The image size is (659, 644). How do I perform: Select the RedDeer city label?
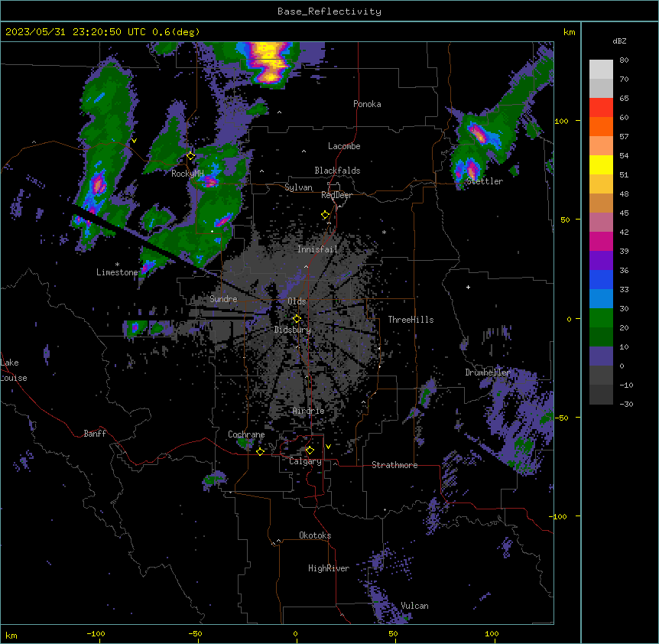336,195
